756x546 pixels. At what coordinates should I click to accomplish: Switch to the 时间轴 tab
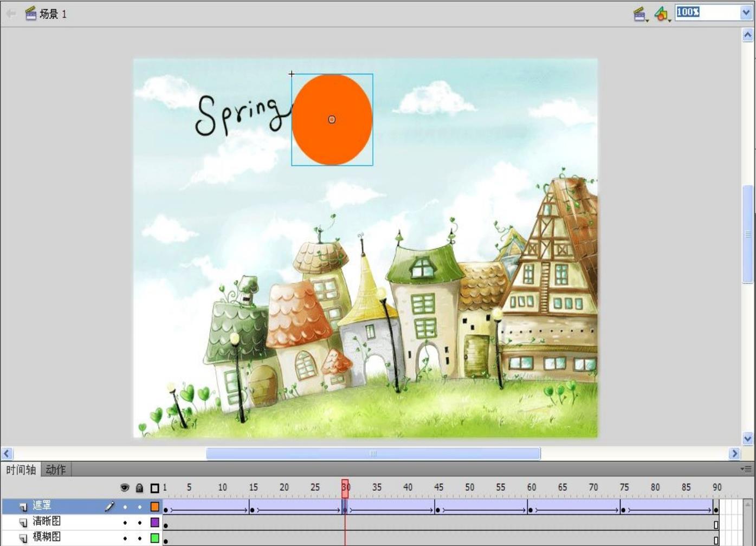pos(21,470)
